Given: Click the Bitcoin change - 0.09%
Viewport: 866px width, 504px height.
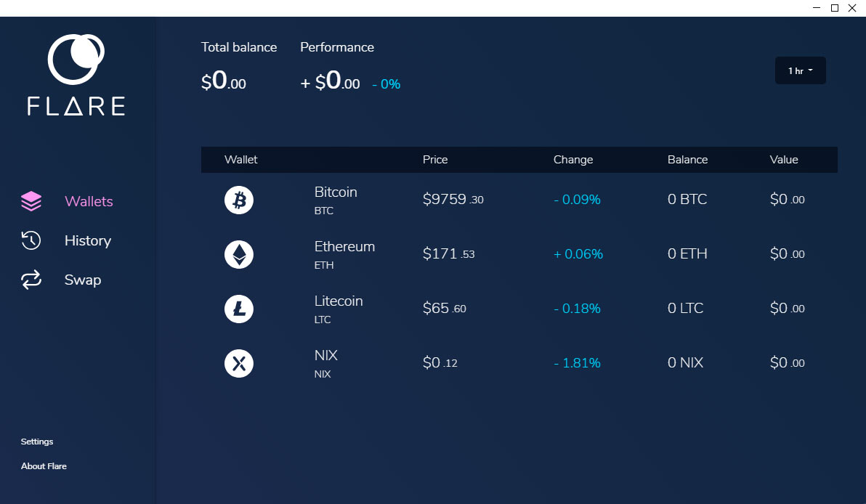Looking at the screenshot, I should click(x=577, y=199).
